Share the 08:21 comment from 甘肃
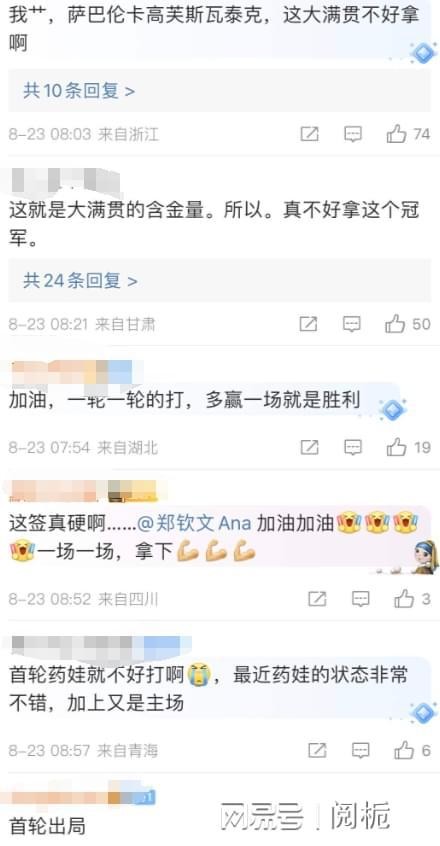This screenshot has width=440, height=846. (x=308, y=324)
